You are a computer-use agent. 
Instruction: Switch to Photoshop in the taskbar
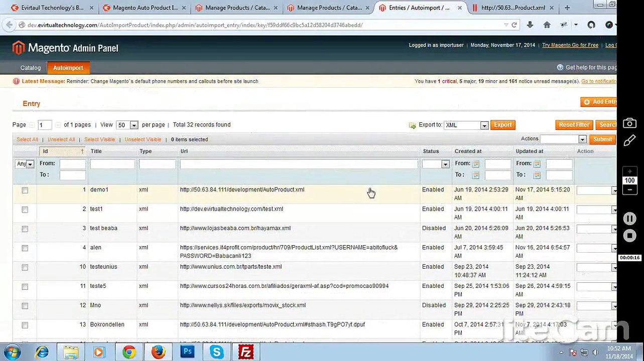point(187,352)
